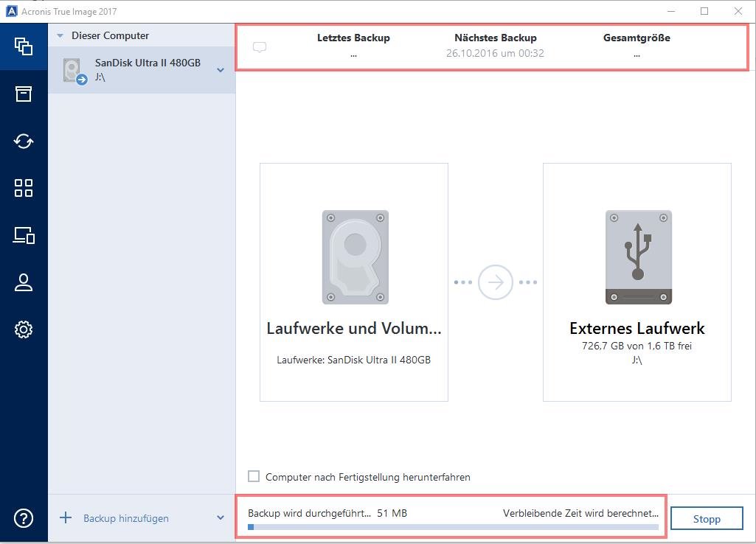Click the plus icon for Backup hinzufügen
Viewport: 756px width, 544px height.
pos(66,518)
